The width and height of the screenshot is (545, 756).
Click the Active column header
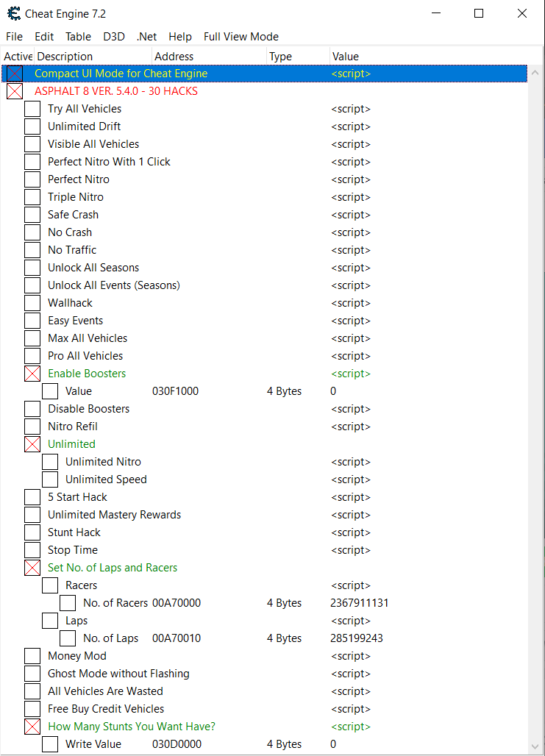(x=18, y=57)
